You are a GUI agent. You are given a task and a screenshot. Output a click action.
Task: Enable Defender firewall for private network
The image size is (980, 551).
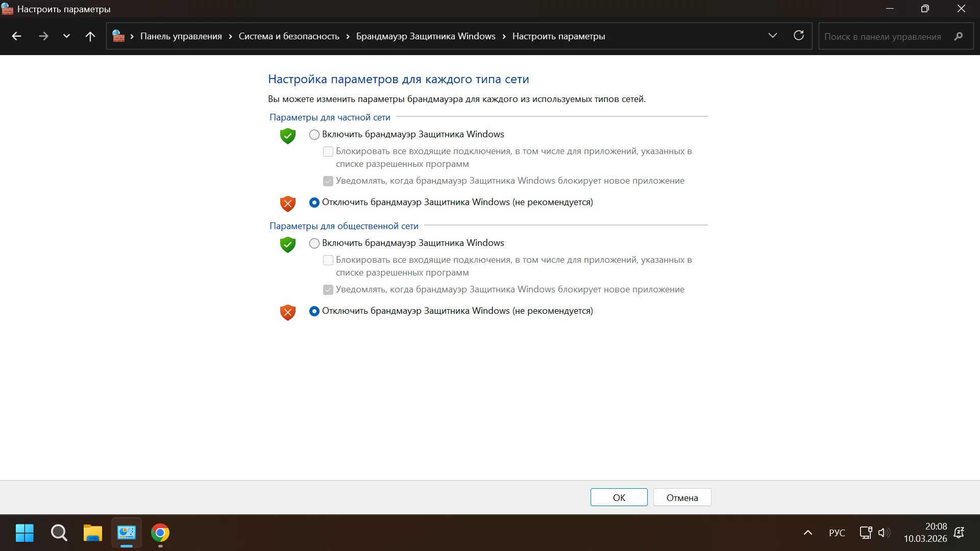tap(314, 135)
